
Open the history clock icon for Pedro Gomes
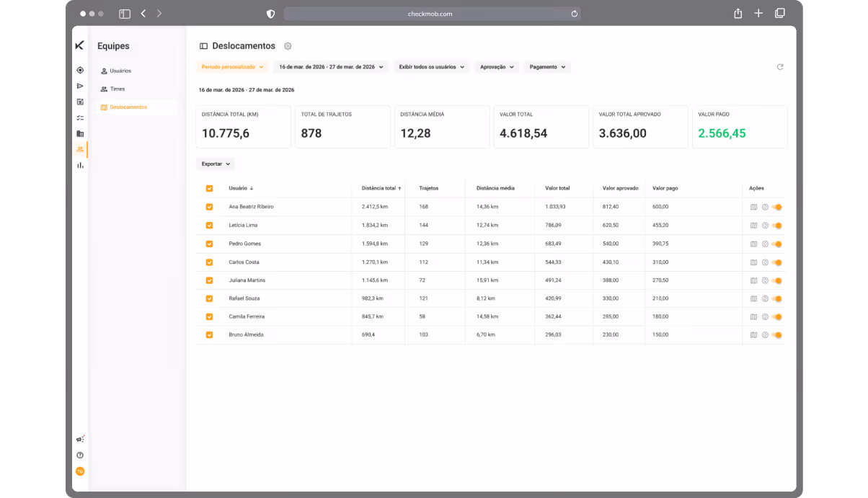[x=764, y=244]
